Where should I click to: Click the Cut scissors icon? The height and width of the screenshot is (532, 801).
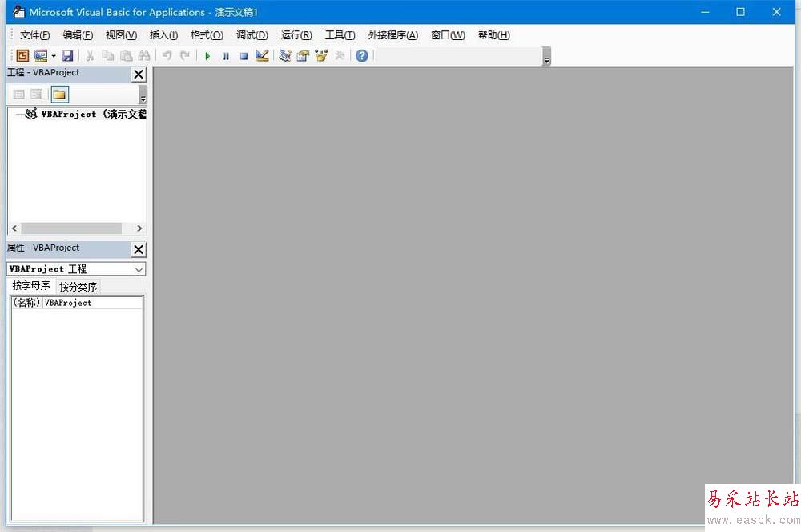pos(90,56)
